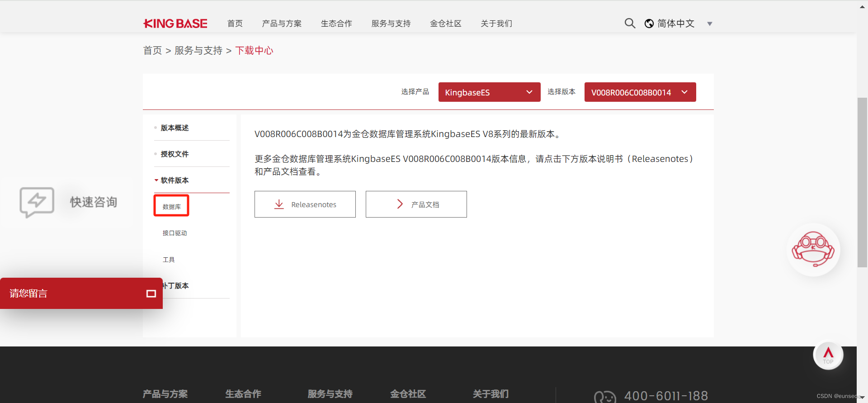868x403 pixels.
Task: Open the V008R006C008B0014 version dropdown
Action: [640, 92]
